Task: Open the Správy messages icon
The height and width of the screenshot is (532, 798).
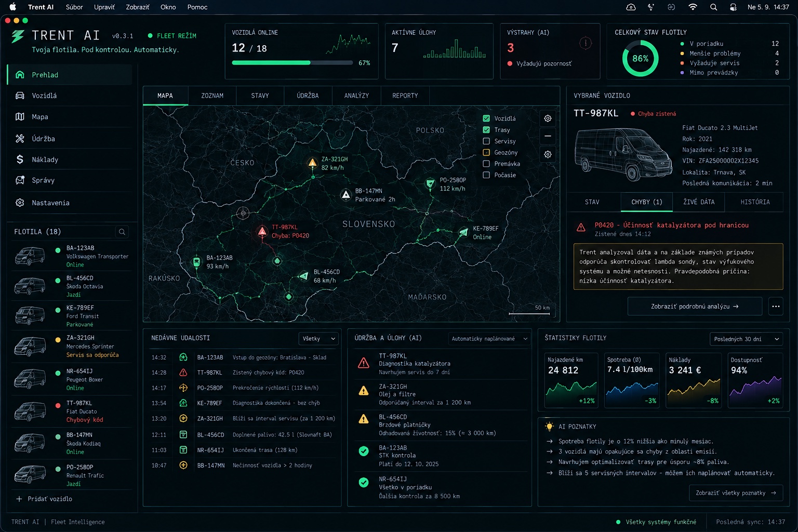Action: [20, 180]
